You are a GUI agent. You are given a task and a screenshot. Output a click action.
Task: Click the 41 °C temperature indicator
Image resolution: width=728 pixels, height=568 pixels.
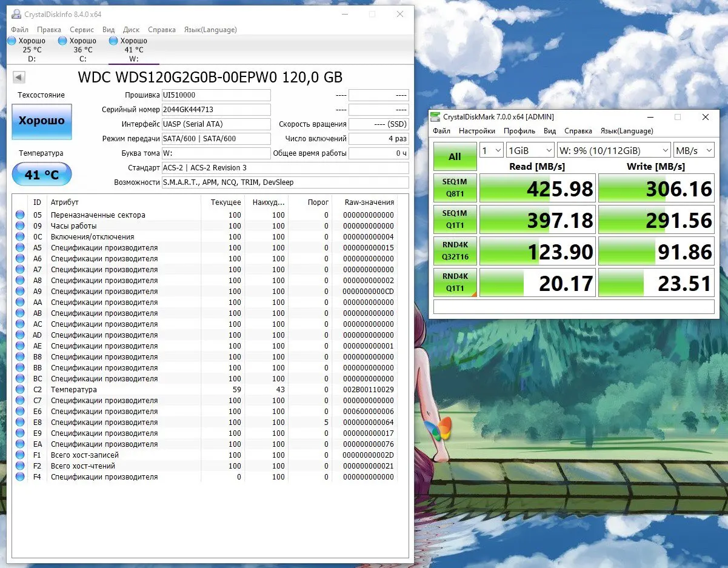[x=42, y=175]
